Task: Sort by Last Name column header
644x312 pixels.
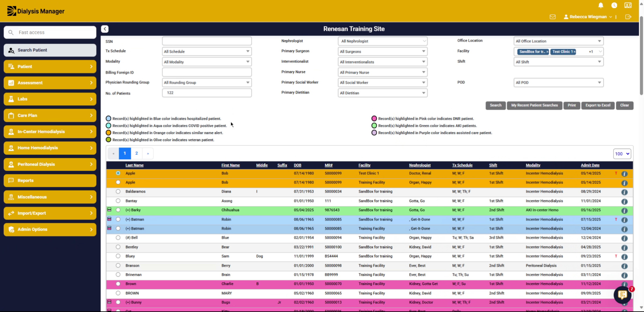Action: click(x=134, y=165)
